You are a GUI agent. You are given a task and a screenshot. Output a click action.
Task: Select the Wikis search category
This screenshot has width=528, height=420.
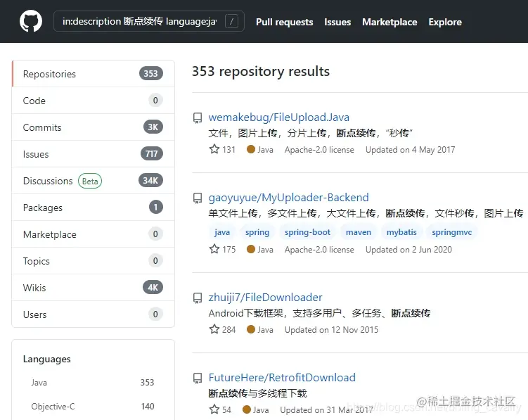coord(94,288)
